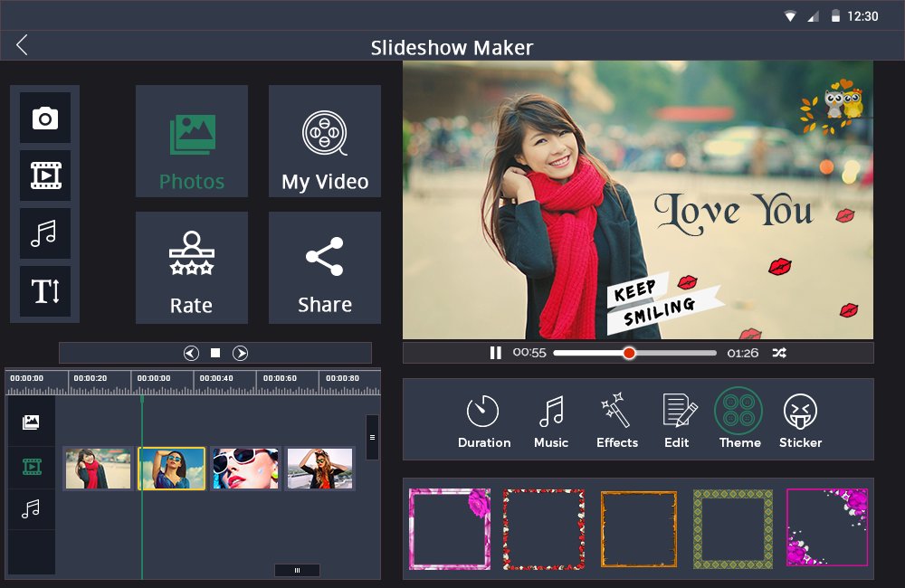Click the Rate button
Image resolution: width=905 pixels, height=588 pixels.
[192, 267]
